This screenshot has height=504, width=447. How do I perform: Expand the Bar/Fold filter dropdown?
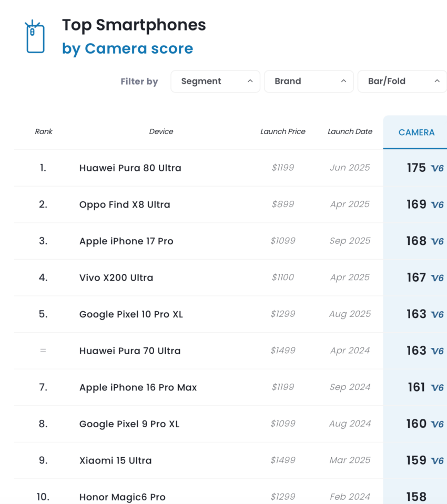pyautogui.click(x=402, y=81)
